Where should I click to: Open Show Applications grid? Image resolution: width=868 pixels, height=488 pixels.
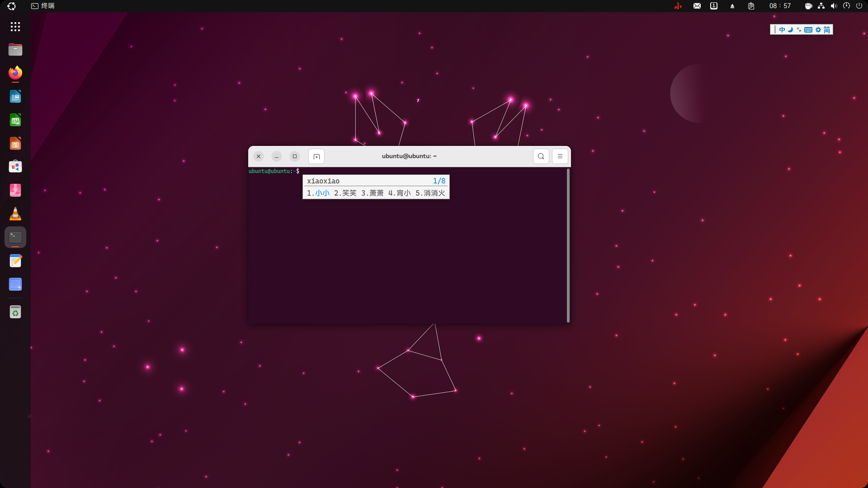(x=15, y=27)
